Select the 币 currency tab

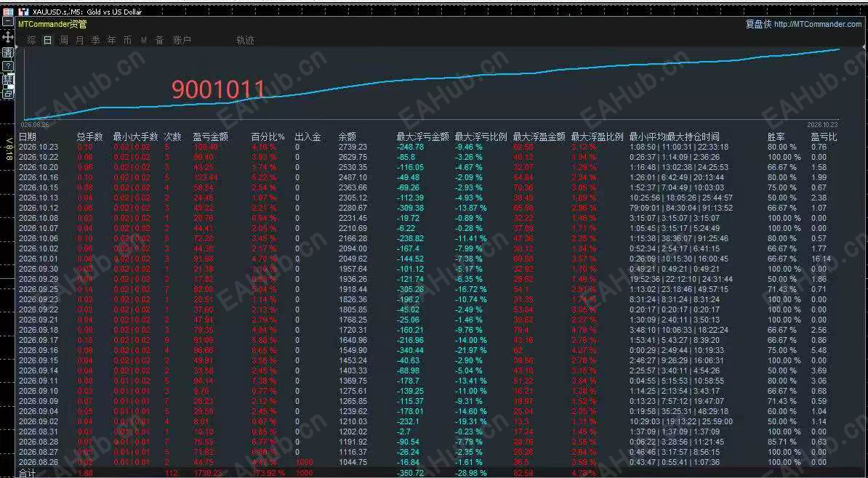(x=128, y=41)
